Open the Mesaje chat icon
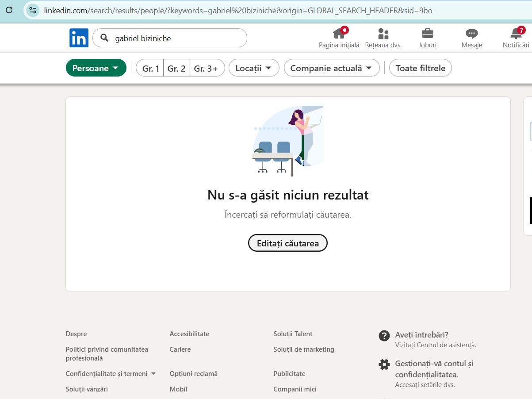 (471, 34)
